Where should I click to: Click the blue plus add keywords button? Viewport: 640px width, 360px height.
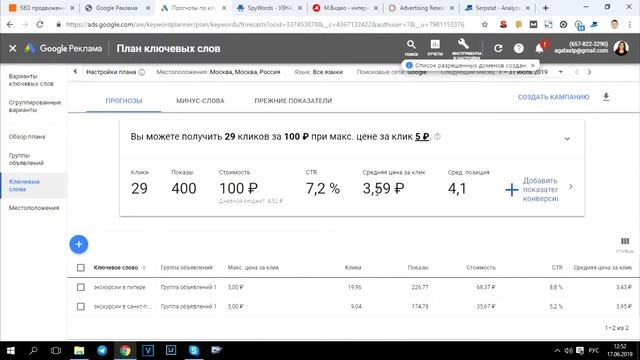tap(79, 244)
